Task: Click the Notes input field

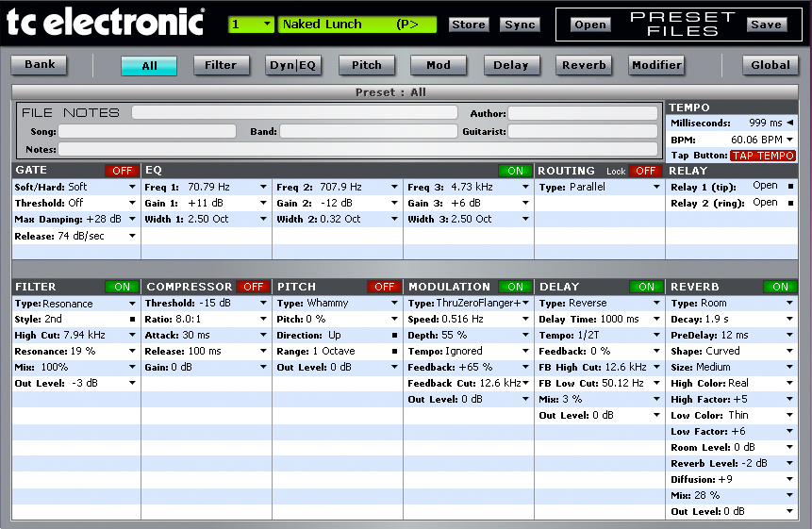Action: pos(357,149)
